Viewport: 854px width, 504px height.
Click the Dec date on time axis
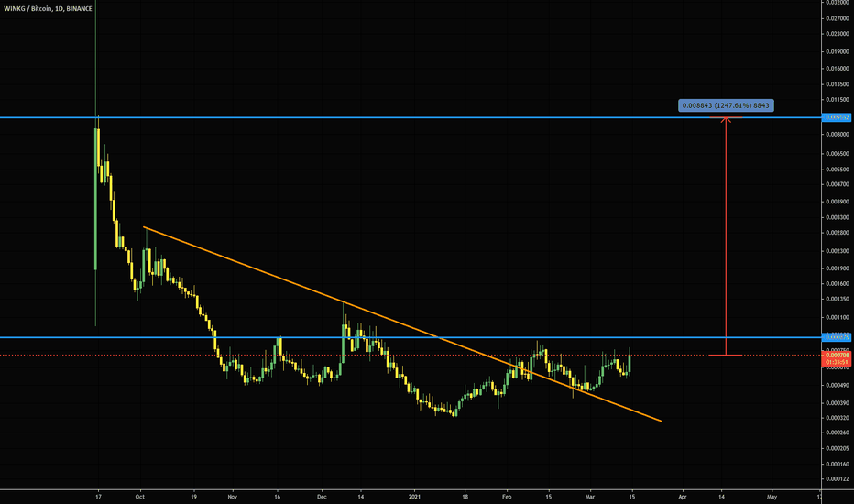[x=322, y=497]
